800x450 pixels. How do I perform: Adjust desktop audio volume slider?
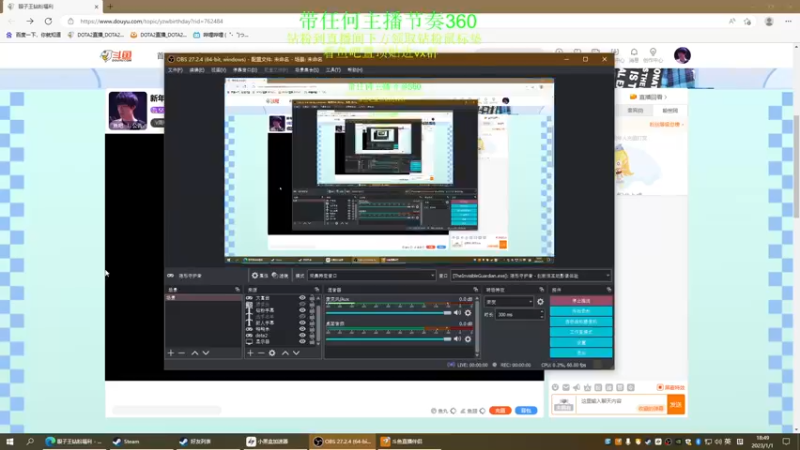pyautogui.click(x=388, y=339)
